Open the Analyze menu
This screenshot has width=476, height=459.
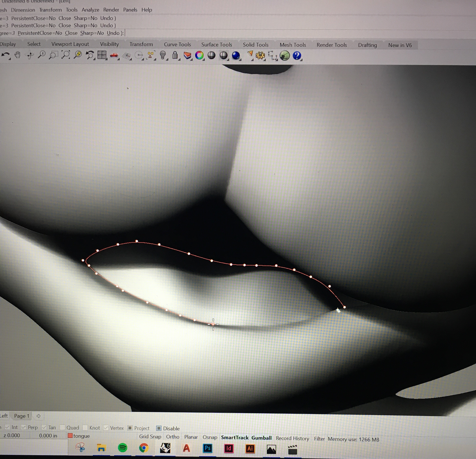tap(90, 10)
